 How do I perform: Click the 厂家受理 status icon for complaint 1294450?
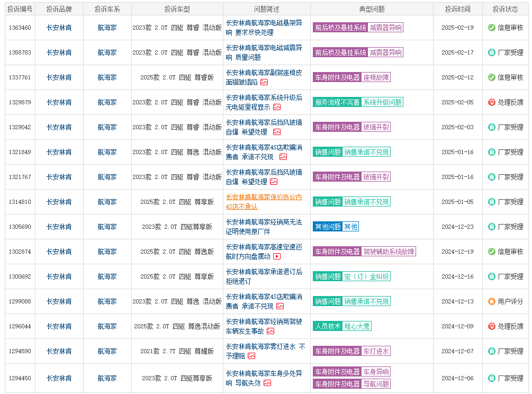point(492,378)
